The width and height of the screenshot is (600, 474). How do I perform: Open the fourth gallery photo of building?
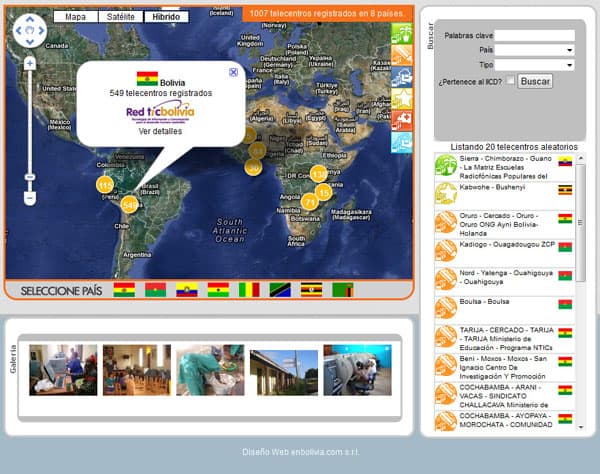284,372
